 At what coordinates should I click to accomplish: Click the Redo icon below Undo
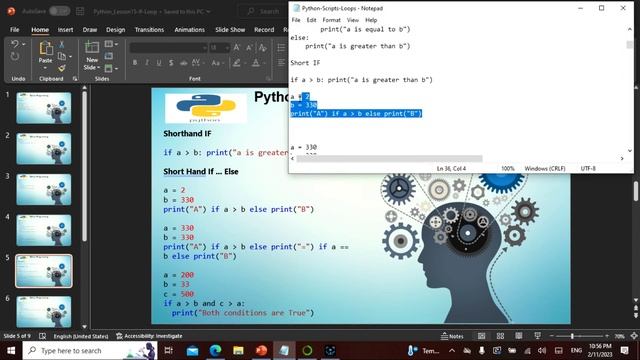[x=15, y=56]
